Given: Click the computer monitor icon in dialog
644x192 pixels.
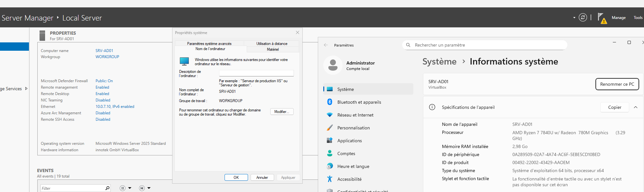Looking at the screenshot, I should [x=184, y=61].
